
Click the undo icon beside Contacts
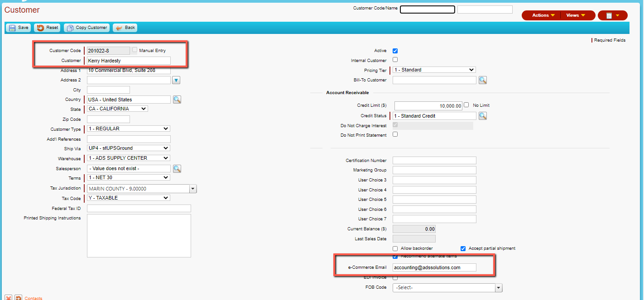click(x=18, y=298)
